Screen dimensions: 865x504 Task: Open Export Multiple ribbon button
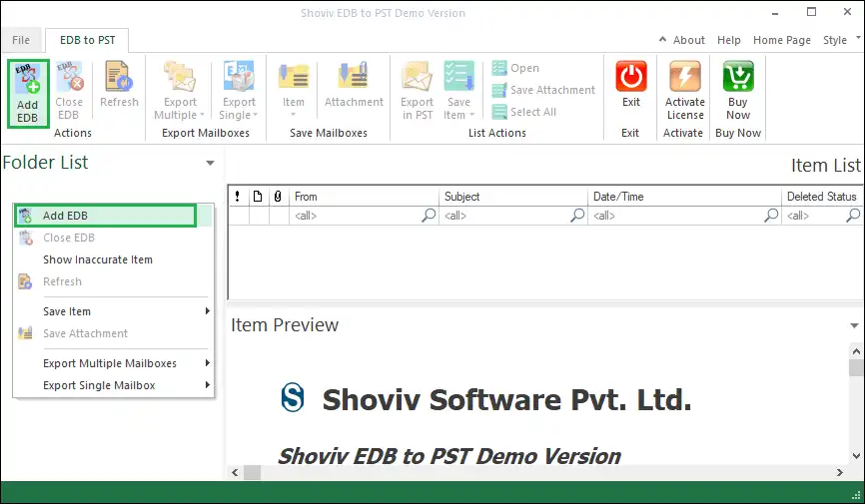click(x=180, y=91)
